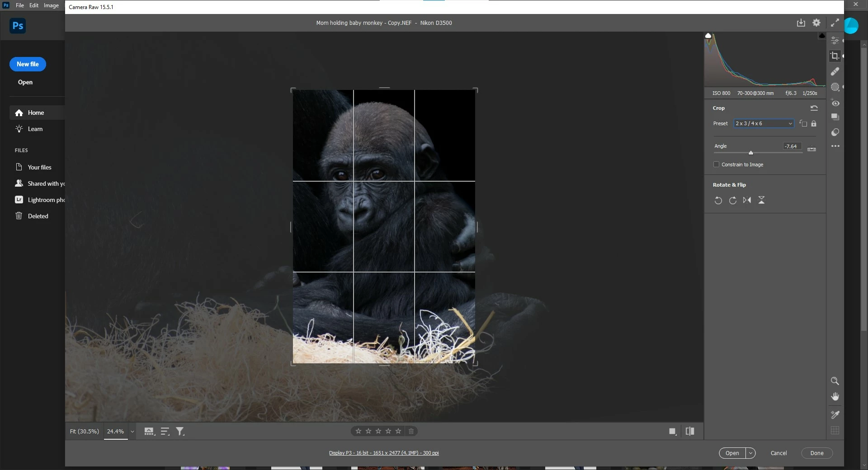Toggle single view display mode
868x470 pixels.
pyautogui.click(x=673, y=432)
